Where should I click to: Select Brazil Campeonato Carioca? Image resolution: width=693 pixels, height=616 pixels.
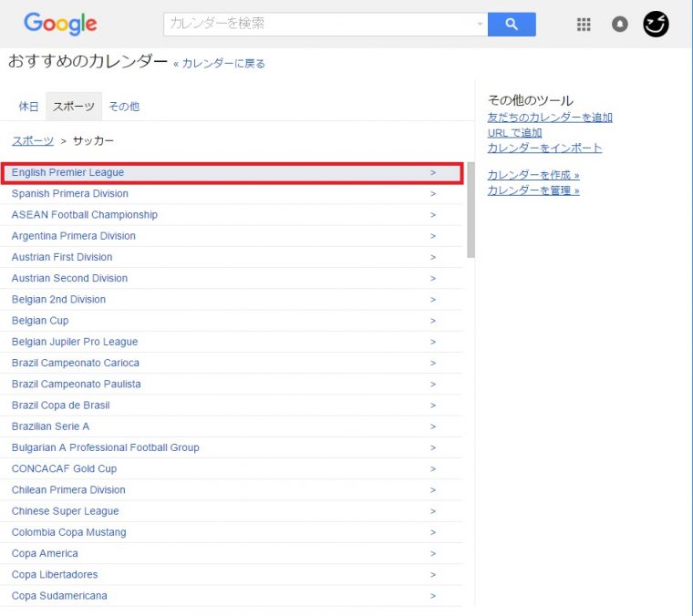pos(232,364)
